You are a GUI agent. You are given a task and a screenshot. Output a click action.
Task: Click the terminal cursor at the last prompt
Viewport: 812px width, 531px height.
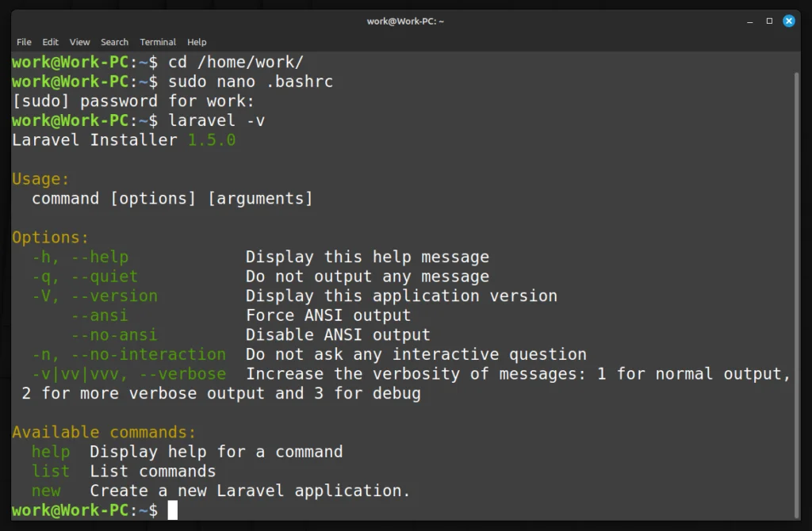[172, 510]
